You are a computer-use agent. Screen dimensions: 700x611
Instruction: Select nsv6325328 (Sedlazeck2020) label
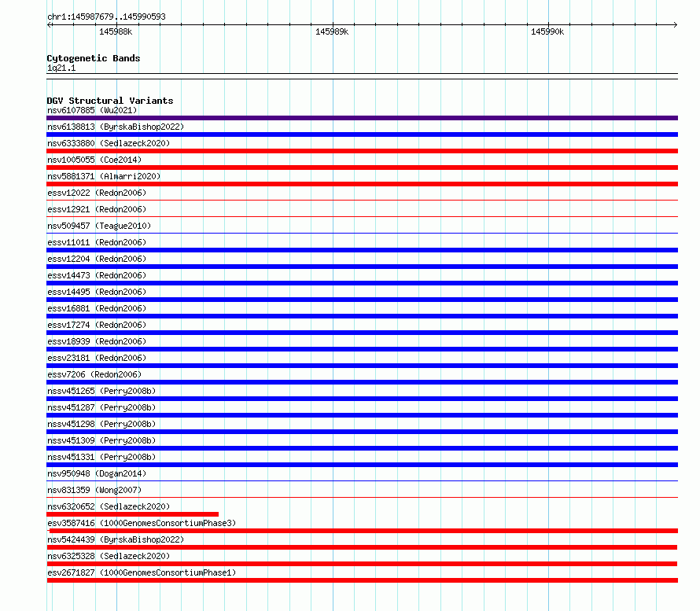coord(109,556)
